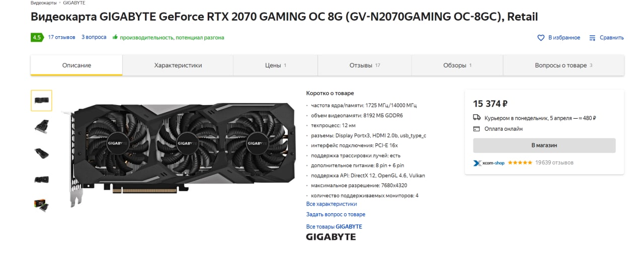Click the online payment card icon

point(476,129)
